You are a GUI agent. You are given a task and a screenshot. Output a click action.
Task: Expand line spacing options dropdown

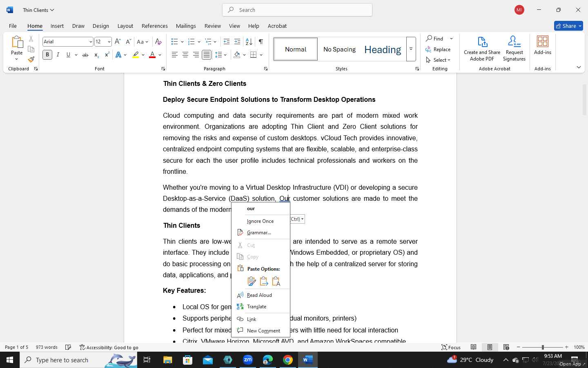(x=225, y=55)
